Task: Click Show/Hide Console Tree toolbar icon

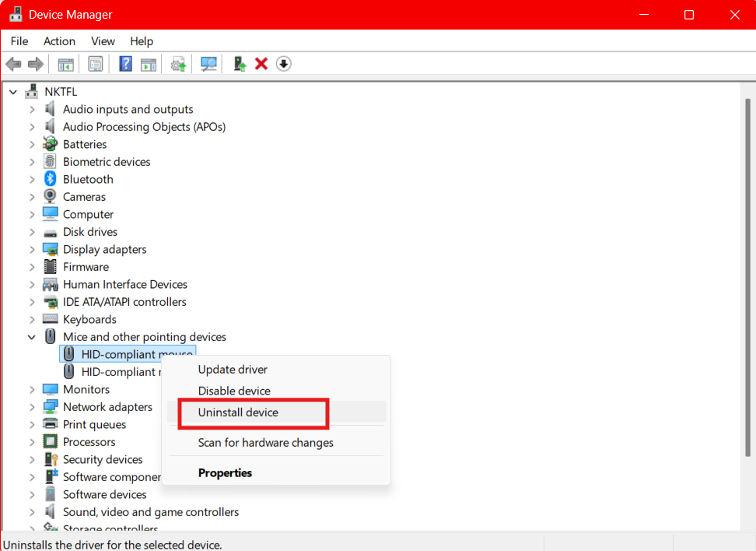Action: pyautogui.click(x=65, y=64)
